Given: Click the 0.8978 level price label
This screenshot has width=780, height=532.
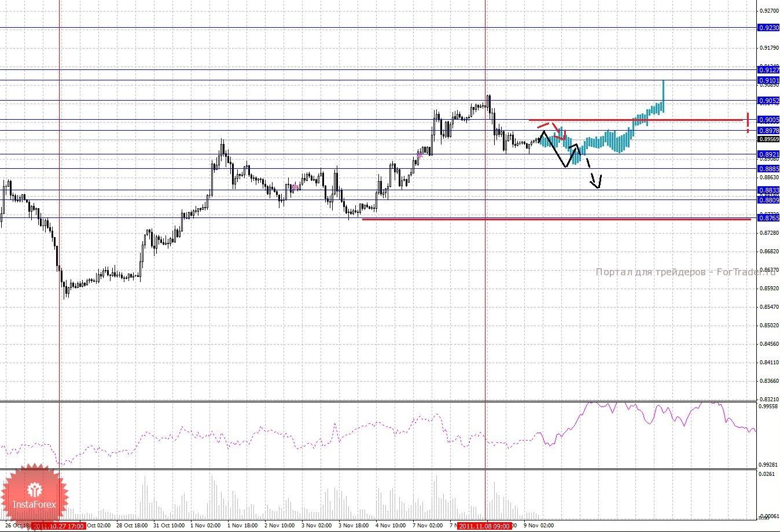Looking at the screenshot, I should 768,131.
